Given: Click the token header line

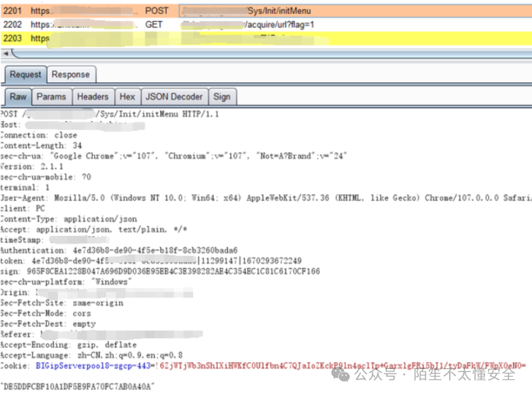Looking at the screenshot, I should [x=151, y=261].
